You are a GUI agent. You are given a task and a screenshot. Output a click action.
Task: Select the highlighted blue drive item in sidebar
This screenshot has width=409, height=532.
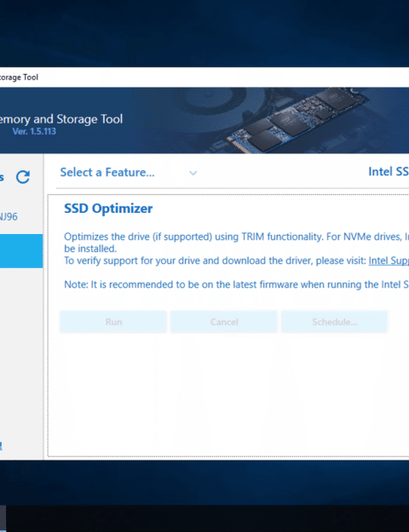tap(21, 251)
